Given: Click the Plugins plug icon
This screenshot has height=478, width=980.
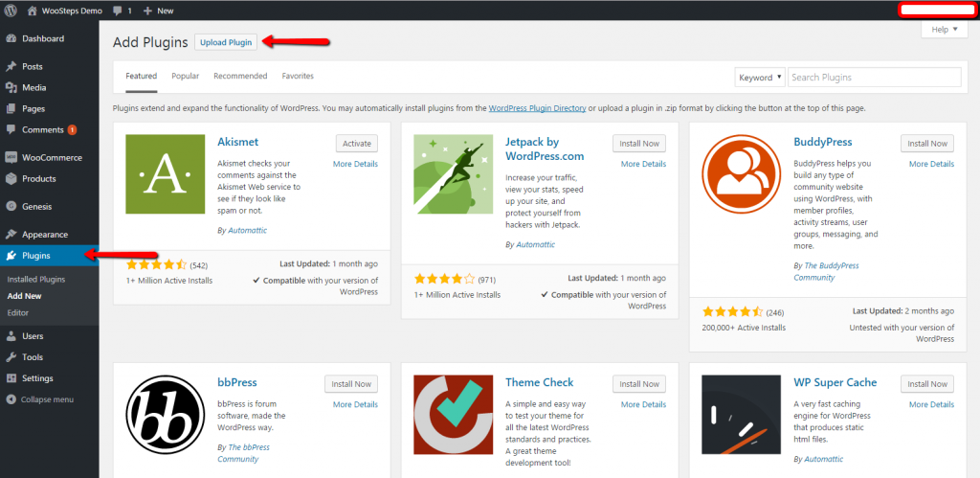Looking at the screenshot, I should click(x=11, y=255).
